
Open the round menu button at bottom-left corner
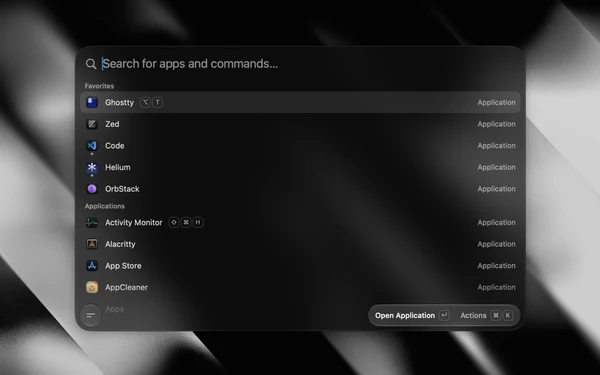91,315
